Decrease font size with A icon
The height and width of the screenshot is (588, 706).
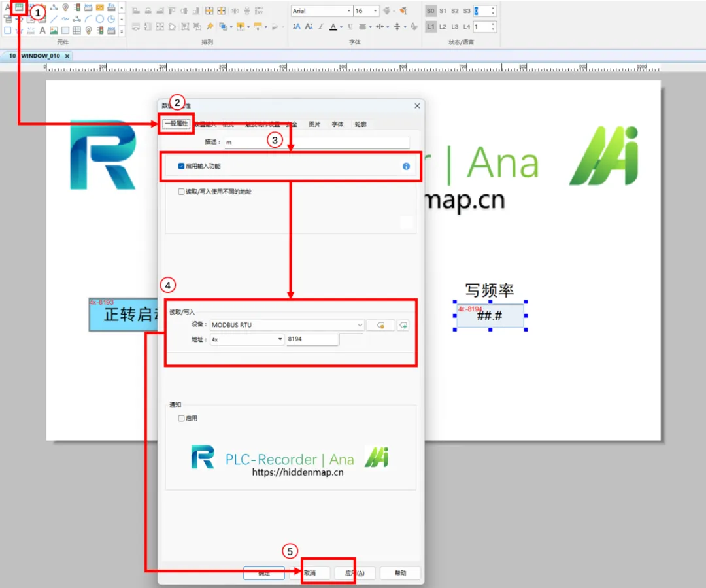[x=309, y=27]
